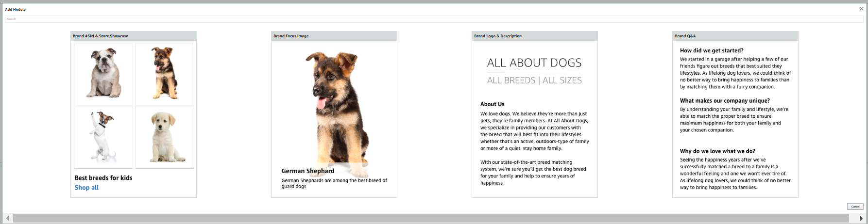This screenshot has width=868, height=224.
Task: Select the Brand Logo & Description module header
Action: click(x=535, y=36)
